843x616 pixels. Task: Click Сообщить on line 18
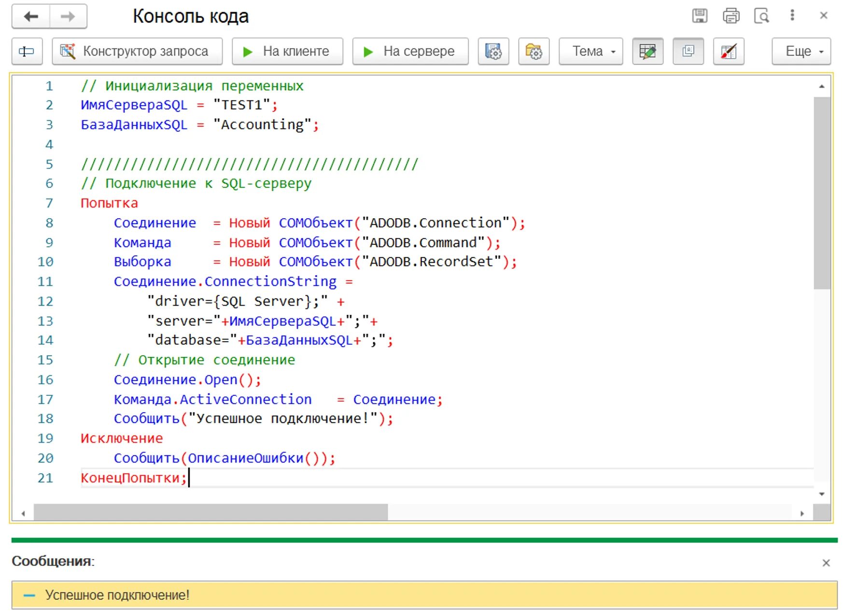click(146, 419)
